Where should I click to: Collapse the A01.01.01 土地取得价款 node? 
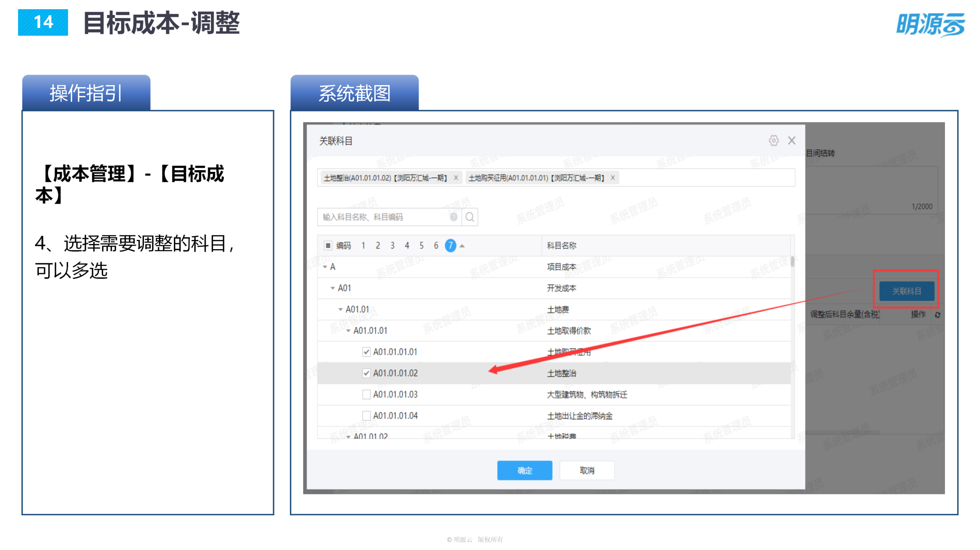coord(348,331)
